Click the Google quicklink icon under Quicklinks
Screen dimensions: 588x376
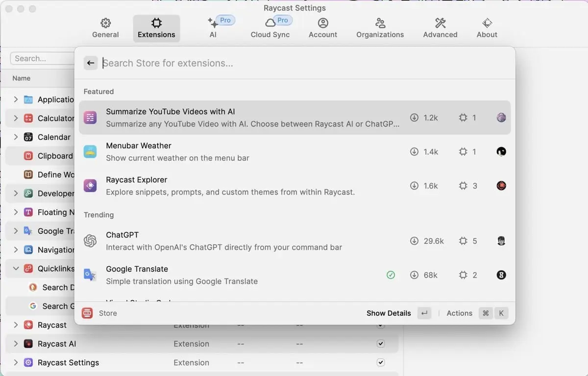tap(33, 306)
